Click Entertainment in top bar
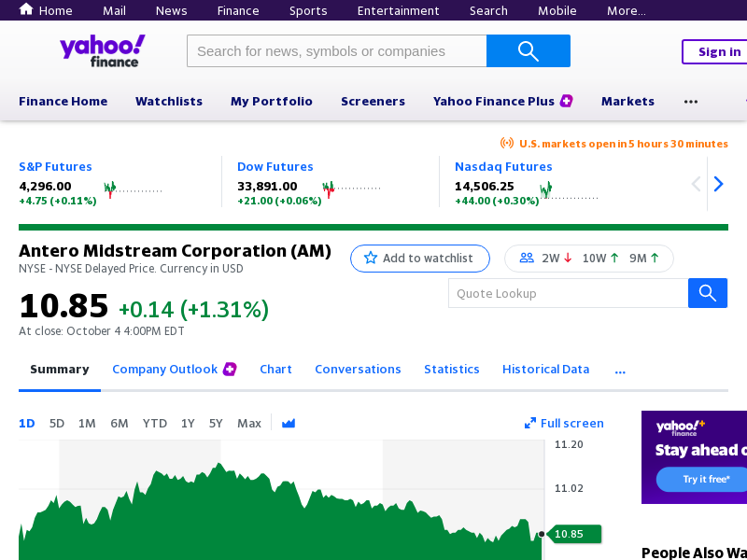The image size is (747, 560). pyautogui.click(x=399, y=10)
